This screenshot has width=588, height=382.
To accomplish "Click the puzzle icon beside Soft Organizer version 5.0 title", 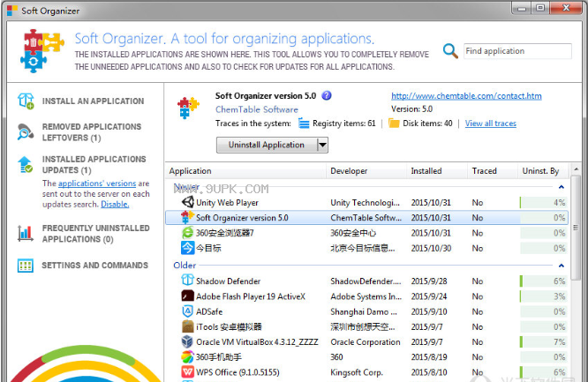I will click(x=188, y=108).
